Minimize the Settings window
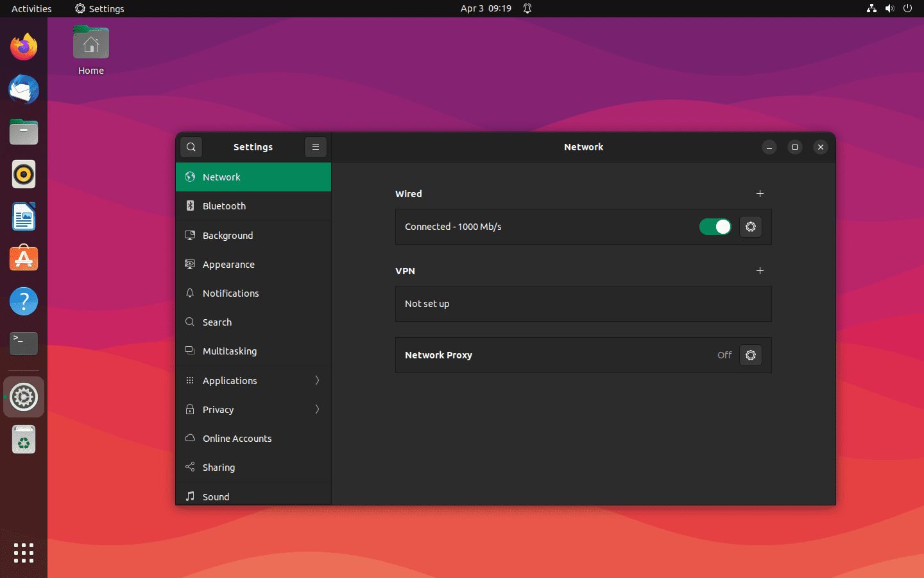 point(769,147)
